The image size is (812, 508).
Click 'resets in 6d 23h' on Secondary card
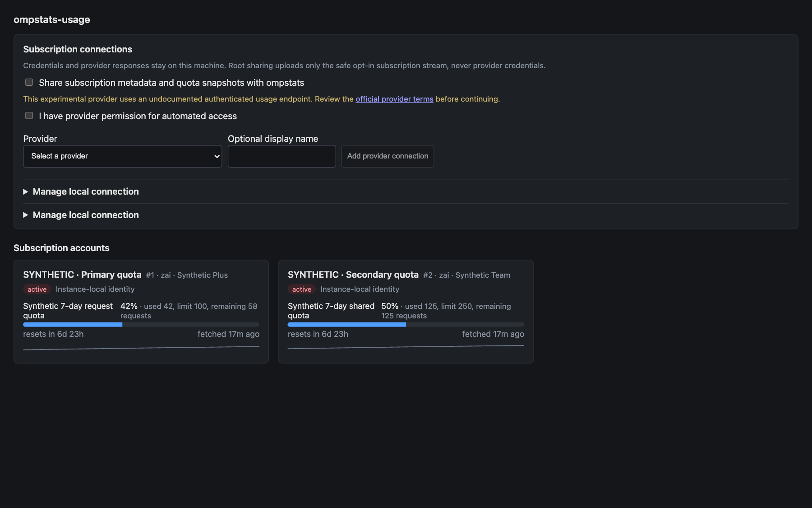[318, 334]
